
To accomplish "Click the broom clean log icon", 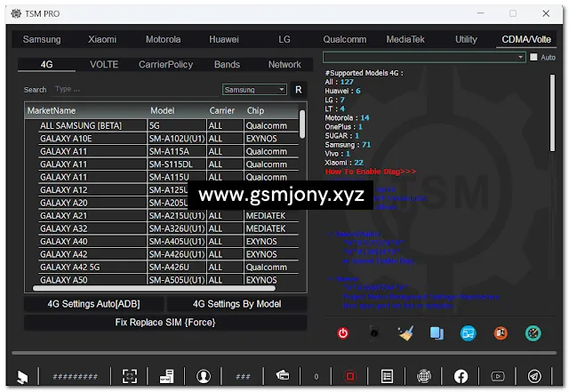I will click(405, 333).
